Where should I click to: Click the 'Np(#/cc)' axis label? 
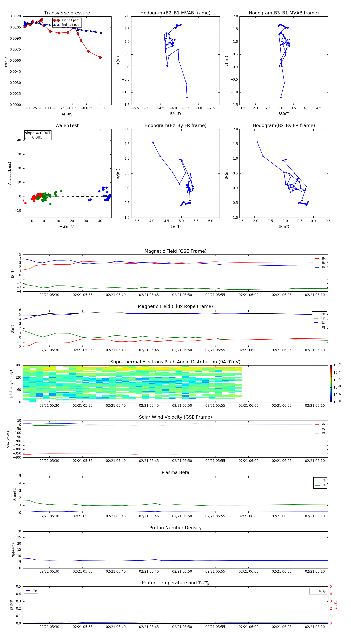click(13, 550)
